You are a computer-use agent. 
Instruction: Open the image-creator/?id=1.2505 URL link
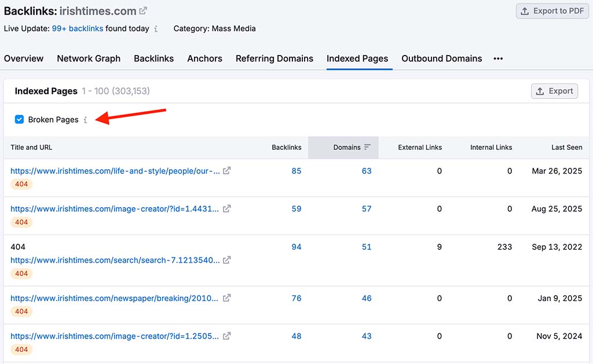point(115,336)
